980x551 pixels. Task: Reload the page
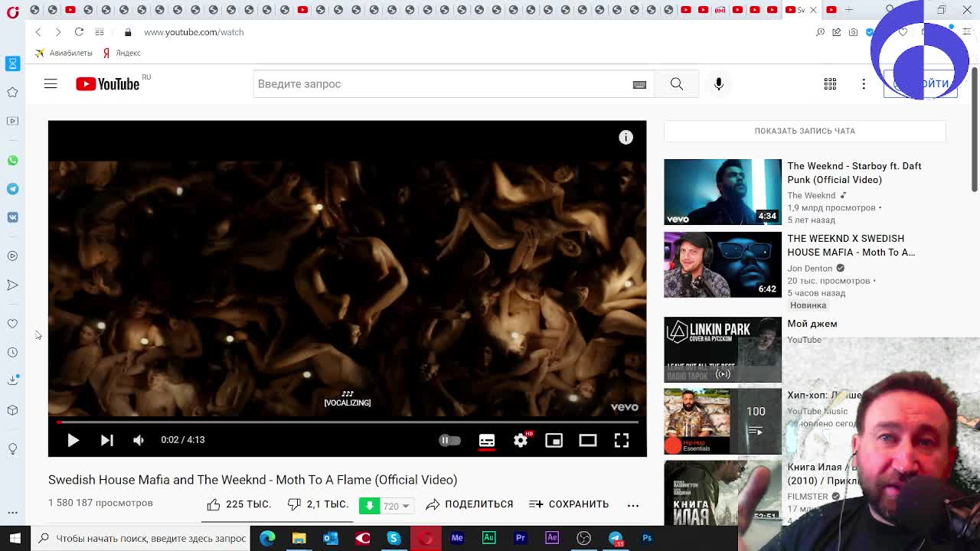(x=79, y=32)
